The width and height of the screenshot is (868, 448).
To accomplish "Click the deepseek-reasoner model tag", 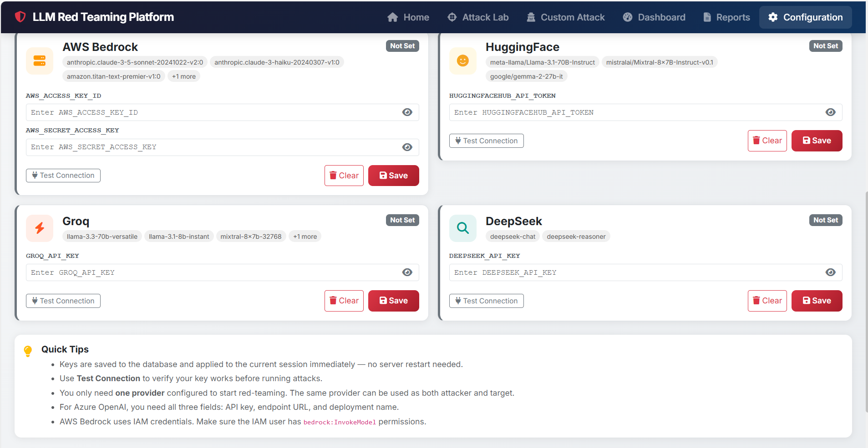I will click(576, 237).
